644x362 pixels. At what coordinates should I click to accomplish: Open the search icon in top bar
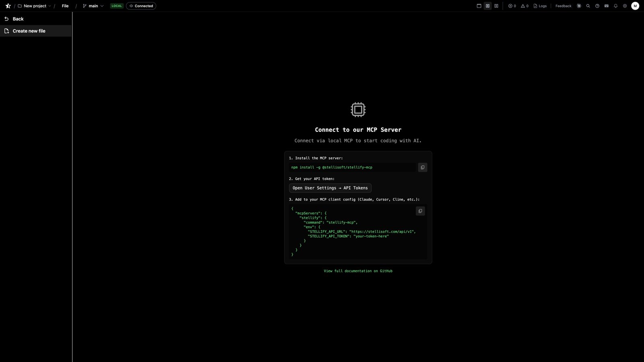click(x=588, y=6)
